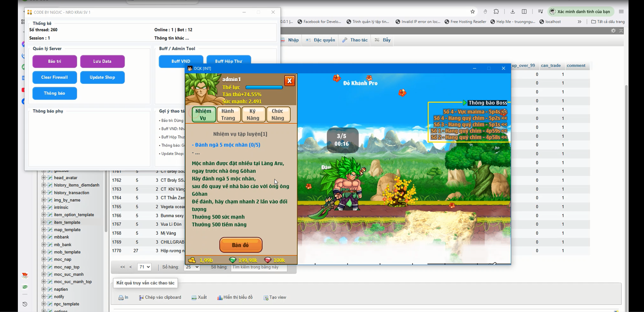Expand the intrinsic table node

[44, 207]
